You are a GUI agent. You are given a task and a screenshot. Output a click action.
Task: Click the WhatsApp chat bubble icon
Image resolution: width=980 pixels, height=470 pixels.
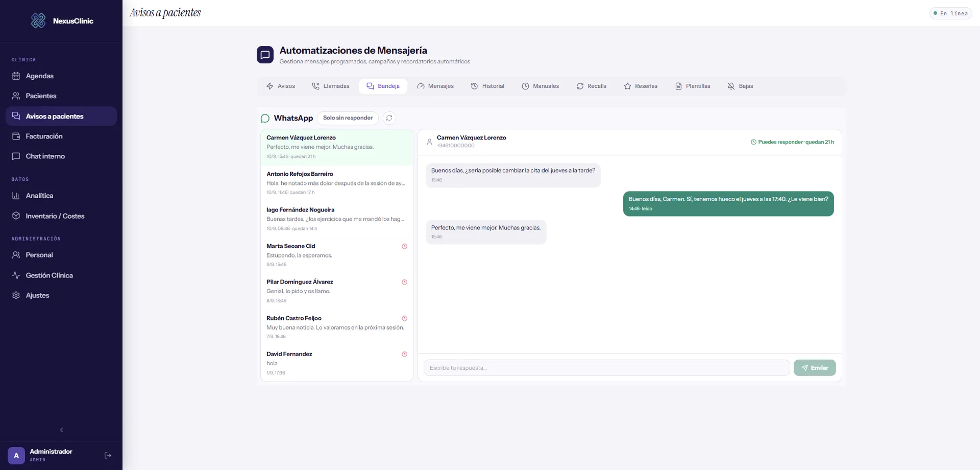tap(265, 118)
